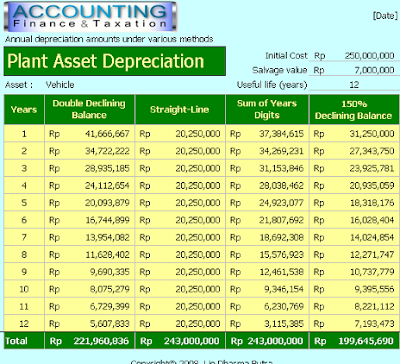Screen dimensions: 400x364
Task: Select cell with value 34,269,231
Action: pos(267,151)
